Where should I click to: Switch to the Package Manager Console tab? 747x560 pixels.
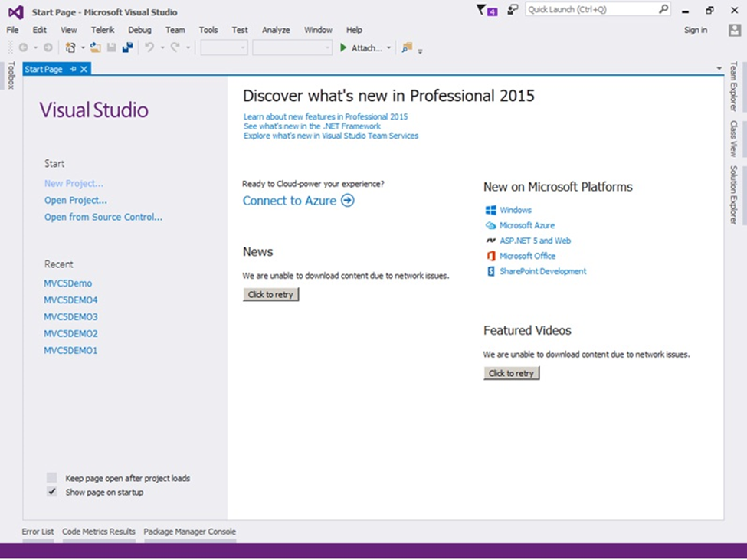189,532
